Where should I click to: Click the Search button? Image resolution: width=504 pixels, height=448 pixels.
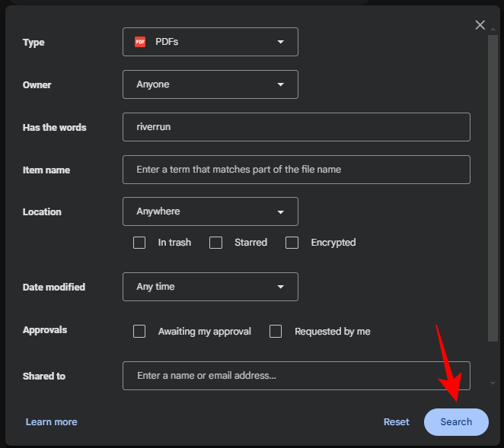click(x=456, y=422)
